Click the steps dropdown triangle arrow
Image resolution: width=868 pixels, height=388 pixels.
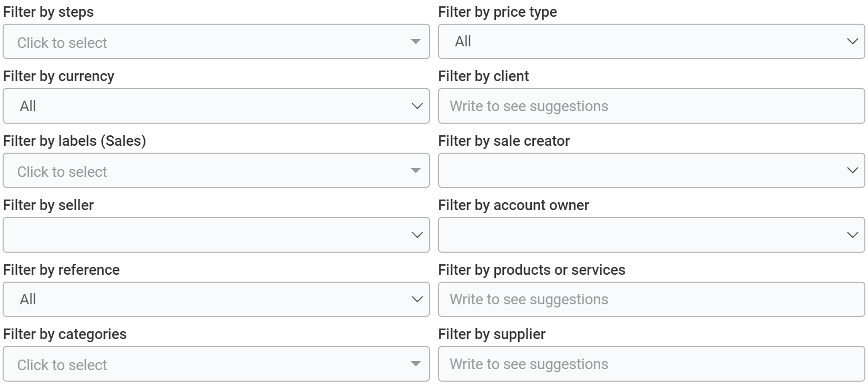416,42
